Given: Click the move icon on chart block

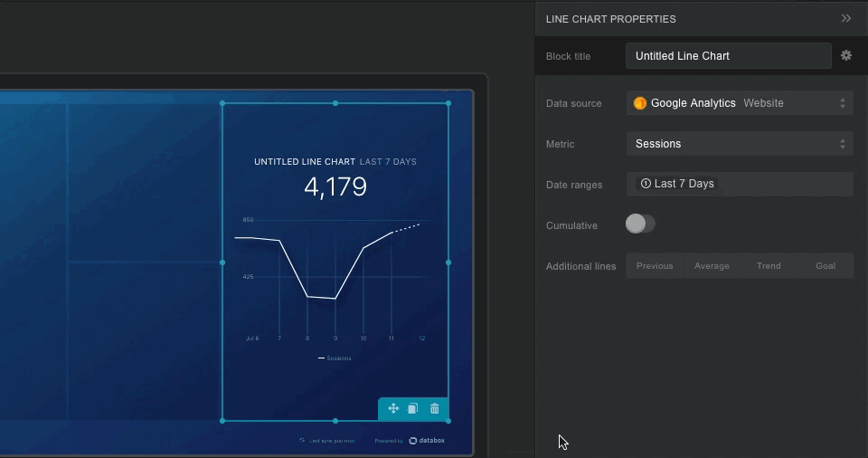Looking at the screenshot, I should click(x=393, y=408).
